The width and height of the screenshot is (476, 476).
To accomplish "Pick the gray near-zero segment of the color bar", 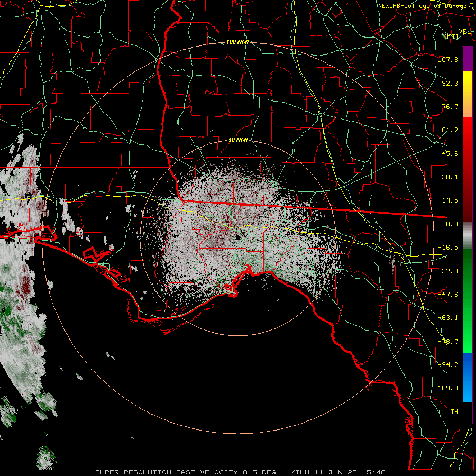I will pyautogui.click(x=467, y=235).
